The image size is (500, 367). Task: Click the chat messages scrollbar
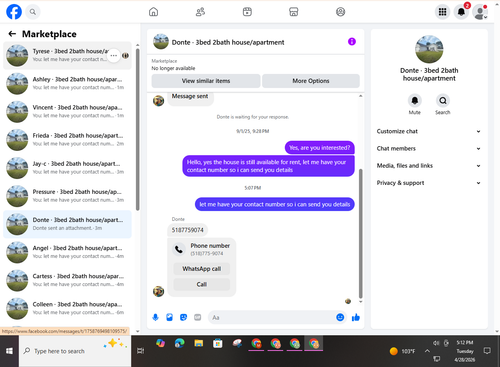click(360, 233)
